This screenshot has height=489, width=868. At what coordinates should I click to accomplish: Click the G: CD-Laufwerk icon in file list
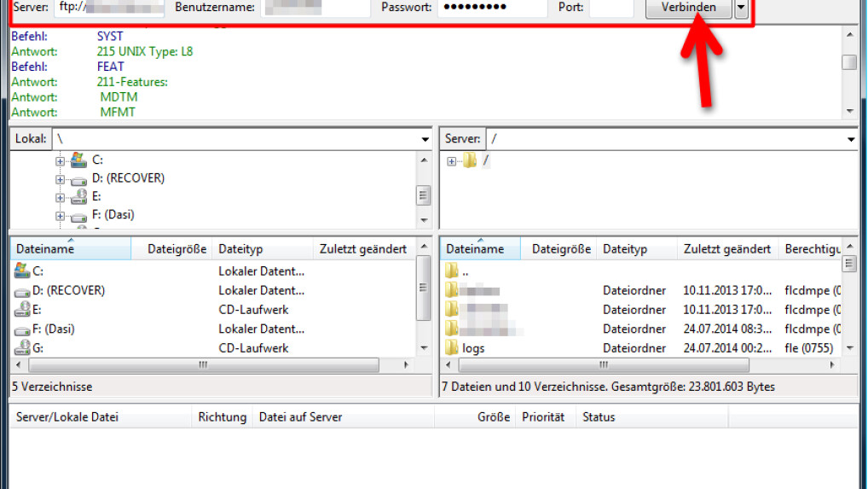[x=22, y=348]
